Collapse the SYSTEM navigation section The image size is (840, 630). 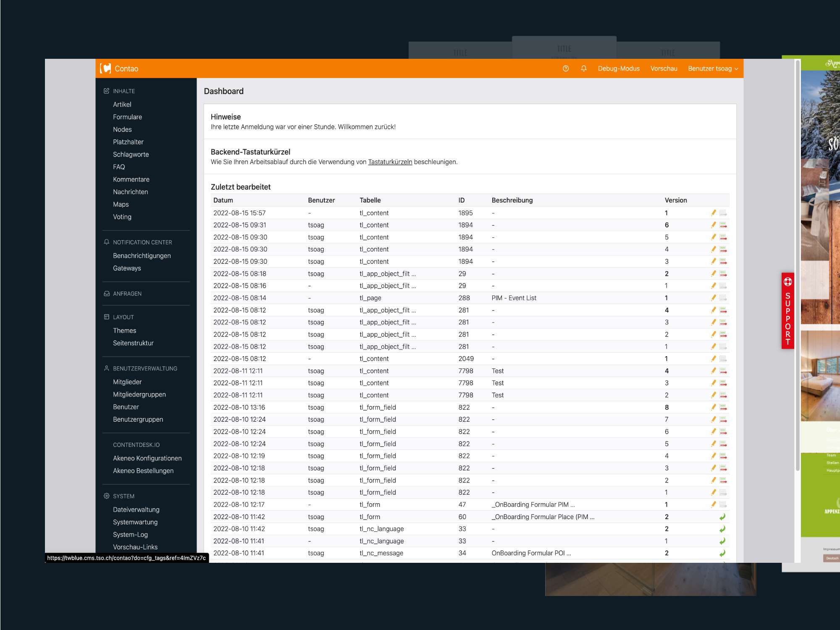click(123, 496)
